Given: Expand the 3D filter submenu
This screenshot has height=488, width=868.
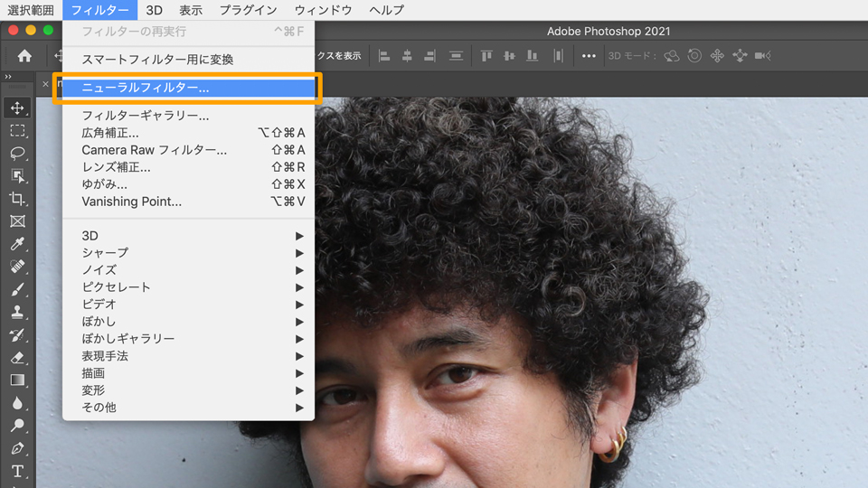Looking at the screenshot, I should [x=188, y=236].
